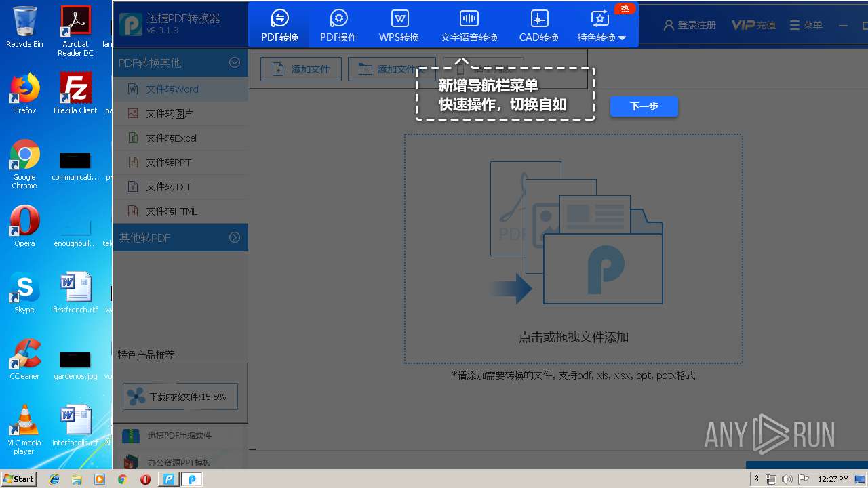Open interfacellc.rtf desktop file

pyautogui.click(x=75, y=426)
